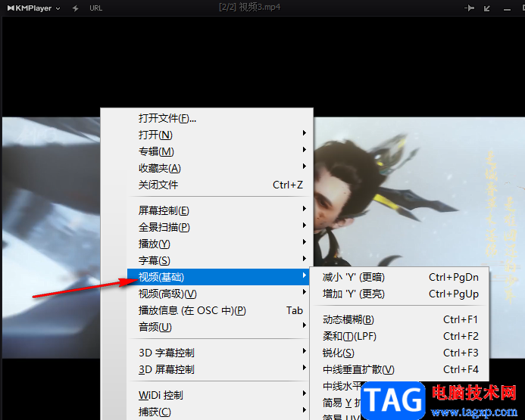Expand 3D 字幕控制 submenu
Screen dimensions: 525x420
pyautogui.click(x=220, y=353)
